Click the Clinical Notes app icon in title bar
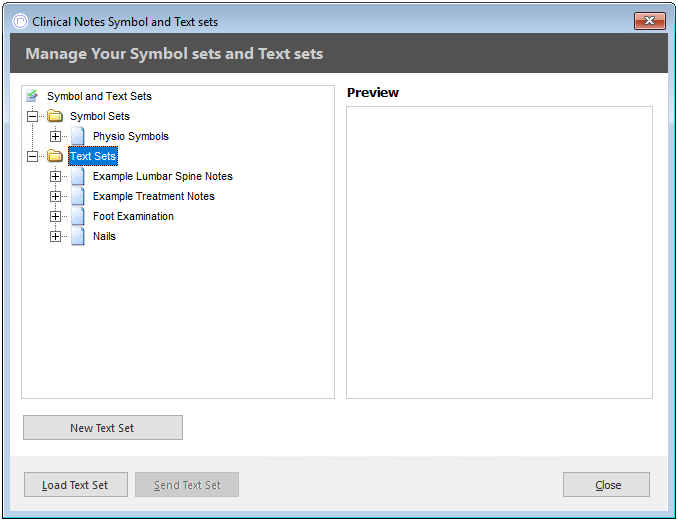The image size is (678, 521). (20, 21)
